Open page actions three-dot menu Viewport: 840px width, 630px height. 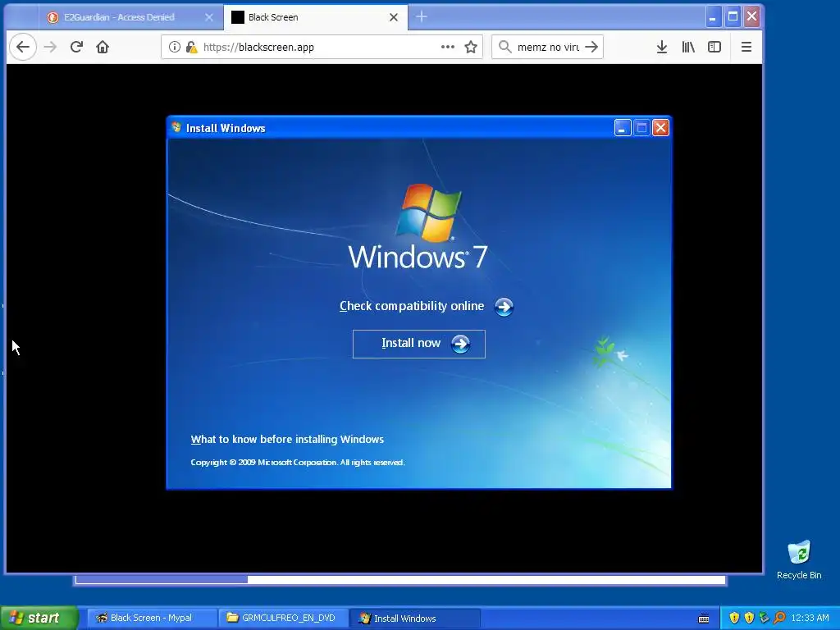click(448, 47)
